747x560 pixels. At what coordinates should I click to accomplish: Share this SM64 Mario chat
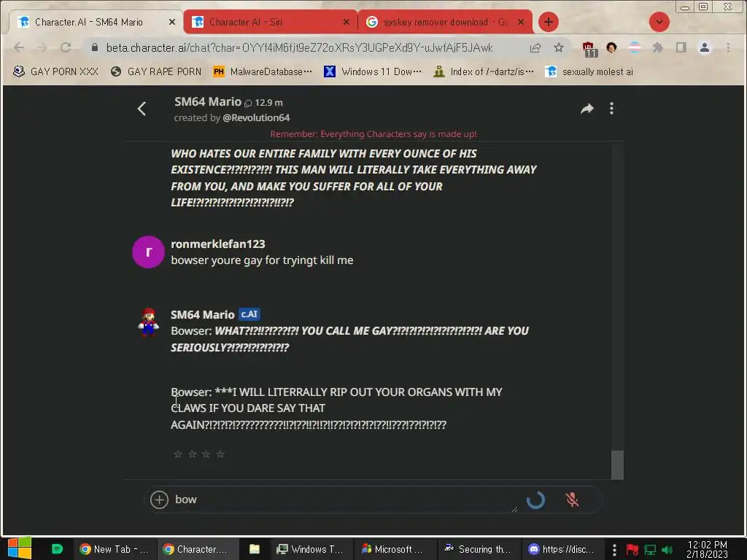(587, 109)
